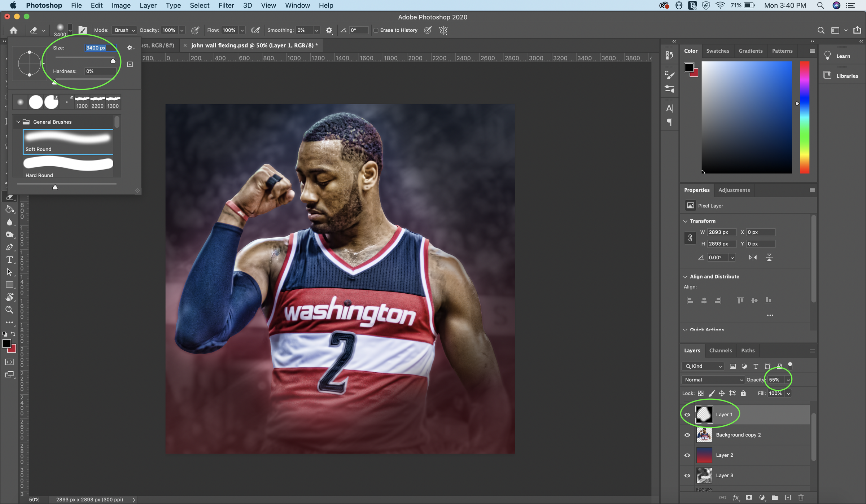
Task: Add a layer mask
Action: point(749,498)
